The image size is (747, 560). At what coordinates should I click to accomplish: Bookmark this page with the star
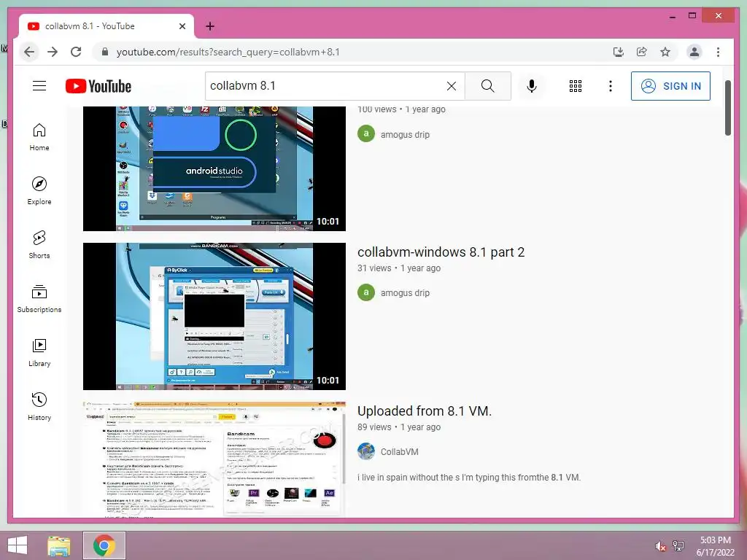coord(665,52)
